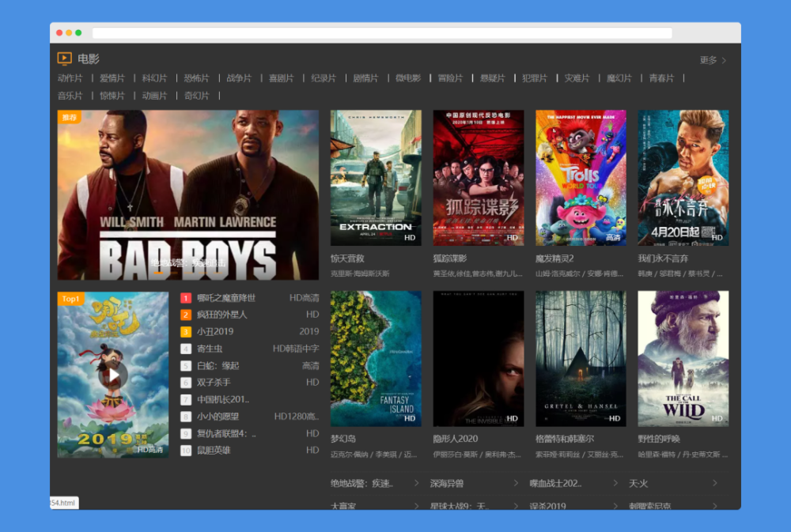Choose the 灾难片 category

[x=577, y=78]
